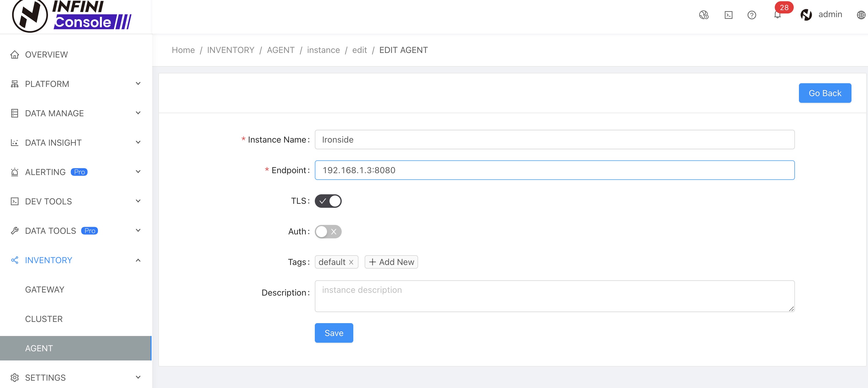
Task: Click the Platform sitemap icon
Action: (x=14, y=84)
